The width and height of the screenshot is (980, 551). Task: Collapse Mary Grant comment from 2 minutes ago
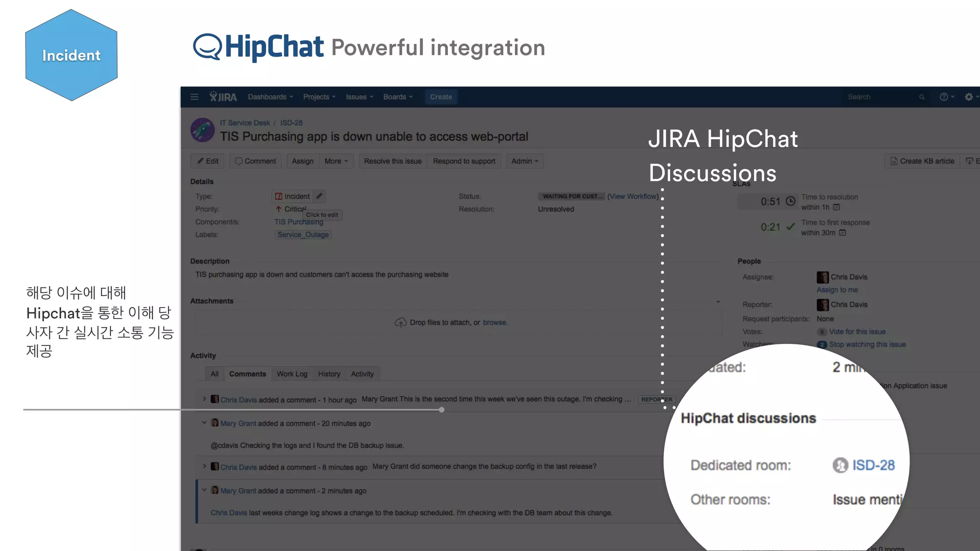(204, 490)
